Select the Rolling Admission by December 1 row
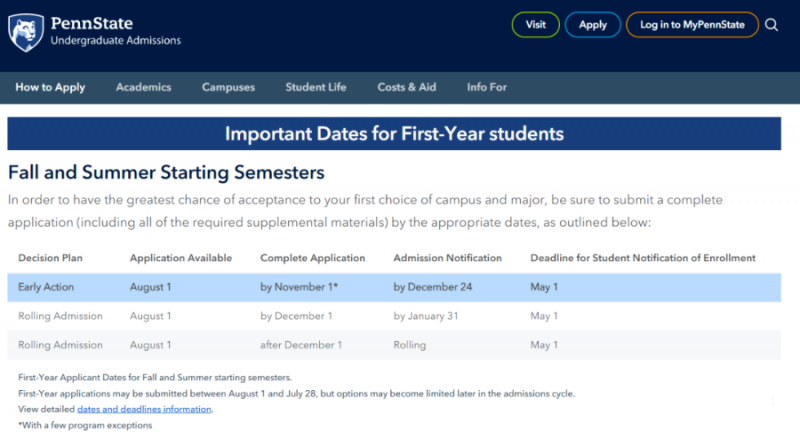 [394, 316]
